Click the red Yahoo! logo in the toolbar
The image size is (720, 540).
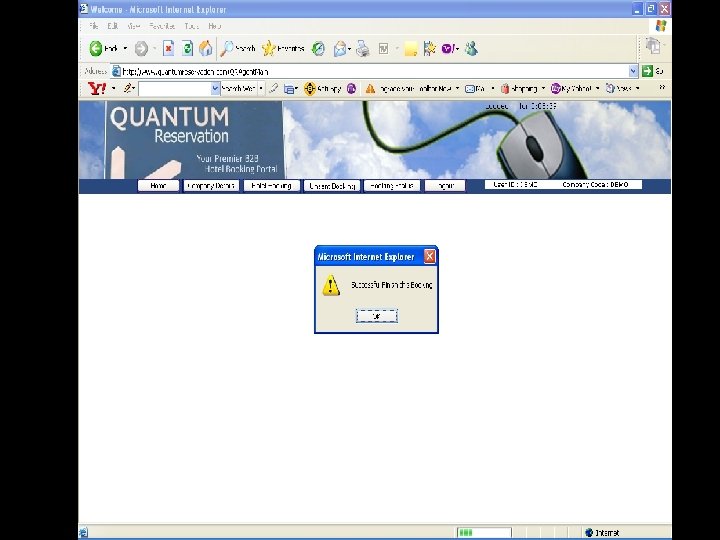pos(97,88)
